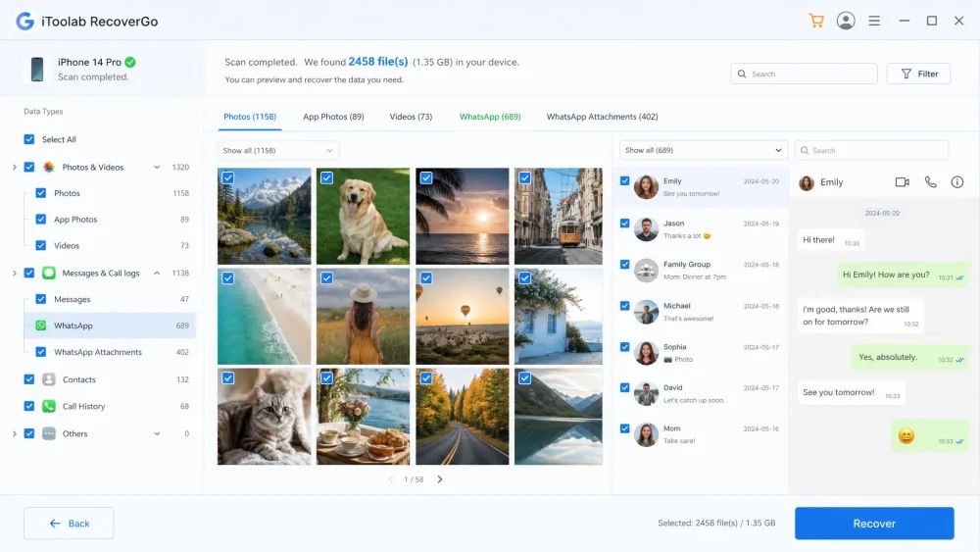Uncheck Jason's conversation checkbox
Screen dimensions: 980x552
click(x=624, y=224)
